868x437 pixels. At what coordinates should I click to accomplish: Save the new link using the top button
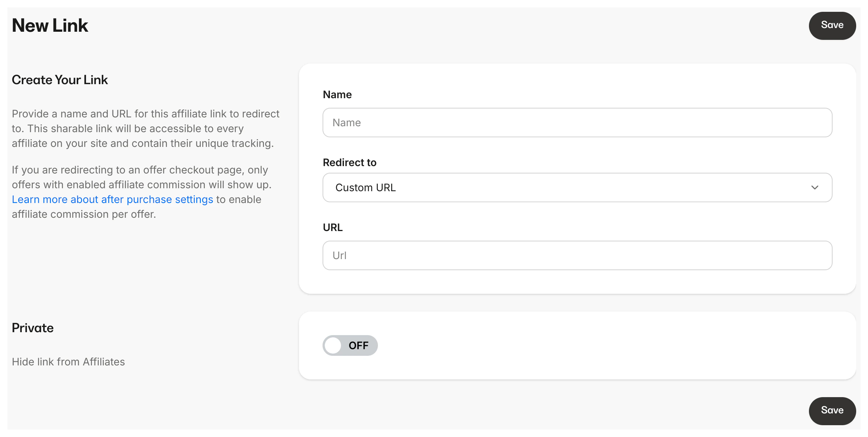pyautogui.click(x=832, y=25)
